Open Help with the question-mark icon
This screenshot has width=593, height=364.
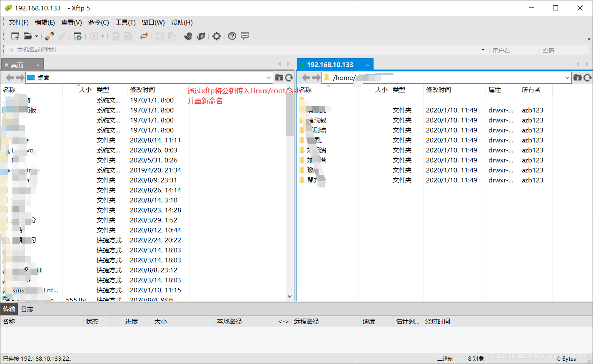(232, 36)
